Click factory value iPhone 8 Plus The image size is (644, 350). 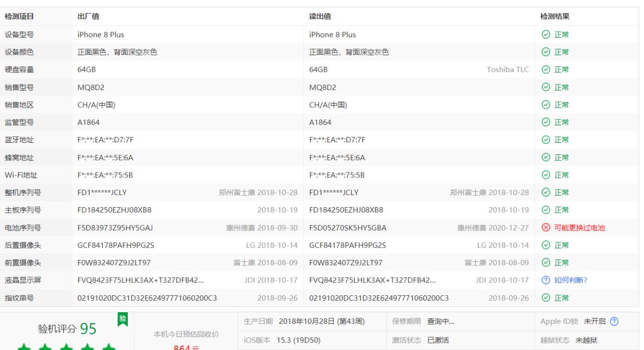(101, 35)
